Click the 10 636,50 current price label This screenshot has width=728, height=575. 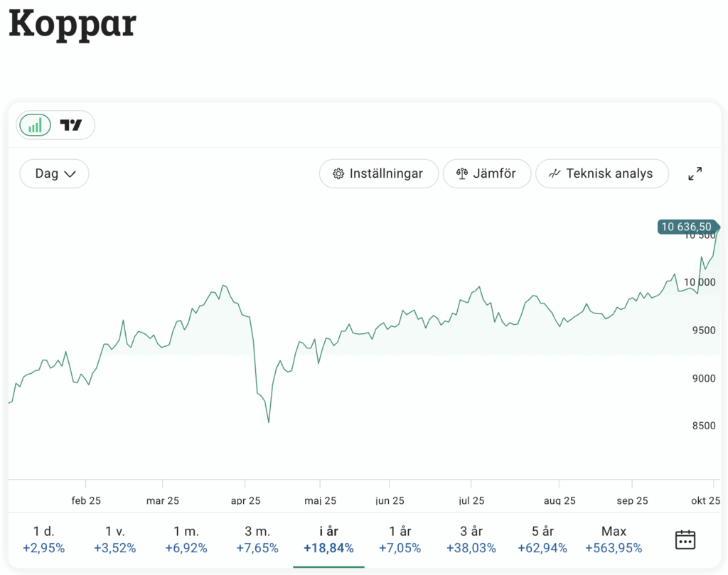point(686,227)
